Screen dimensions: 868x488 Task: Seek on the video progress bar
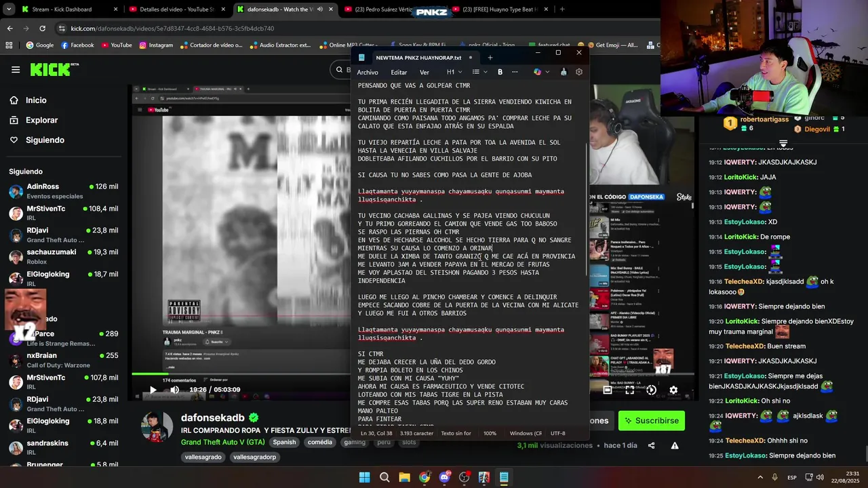[x=412, y=374]
